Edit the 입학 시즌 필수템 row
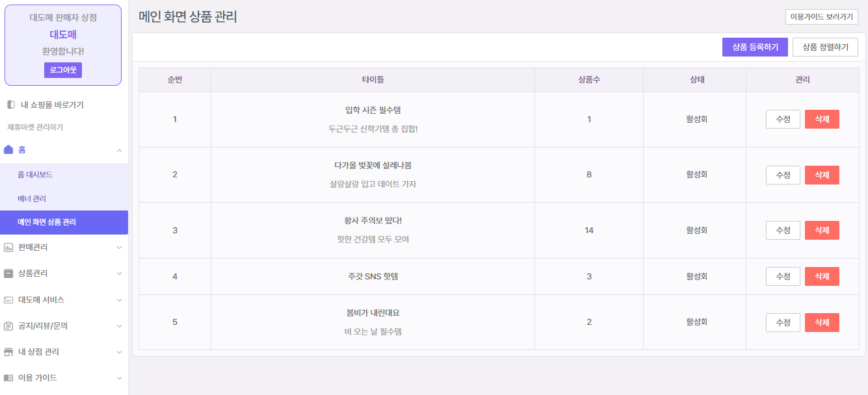The height and width of the screenshot is (395, 868). click(783, 120)
